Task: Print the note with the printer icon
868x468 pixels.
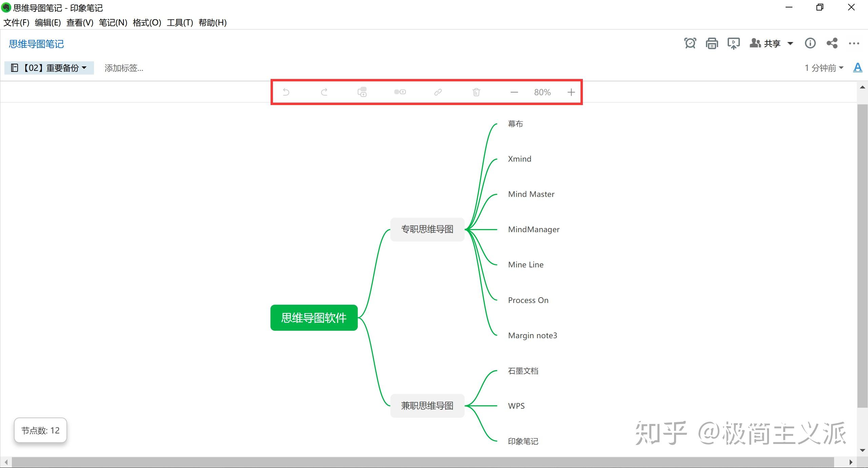Action: coord(712,43)
